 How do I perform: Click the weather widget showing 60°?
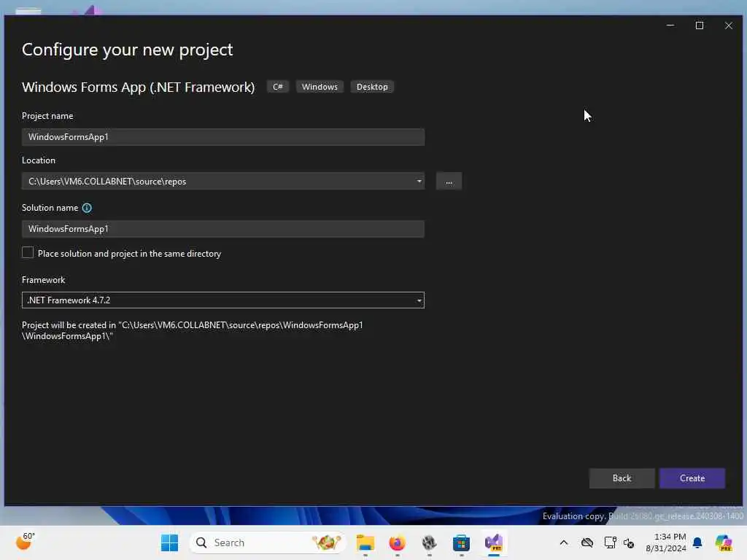[x=25, y=542]
